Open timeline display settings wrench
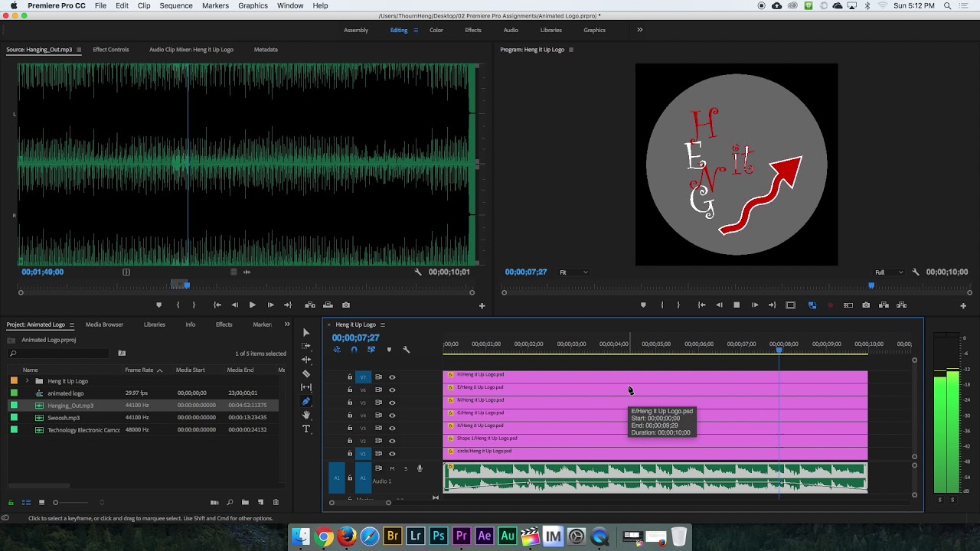 click(x=407, y=350)
